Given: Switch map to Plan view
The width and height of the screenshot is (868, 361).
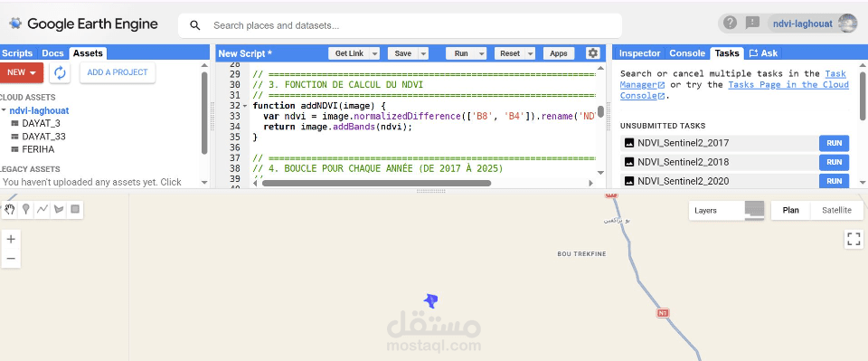Looking at the screenshot, I should click(790, 211).
